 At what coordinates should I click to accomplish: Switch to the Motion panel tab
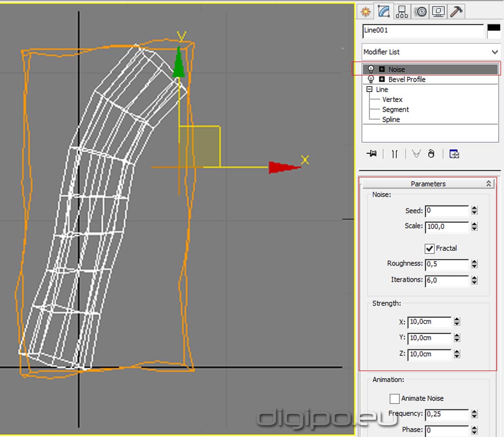[x=420, y=11]
